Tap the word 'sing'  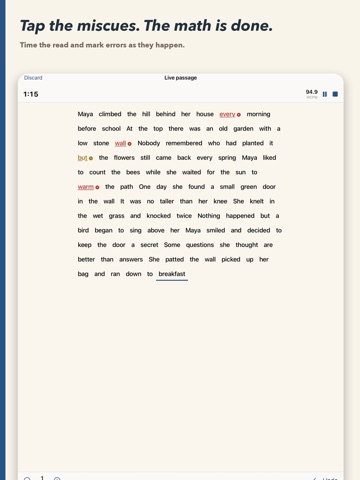pos(135,230)
